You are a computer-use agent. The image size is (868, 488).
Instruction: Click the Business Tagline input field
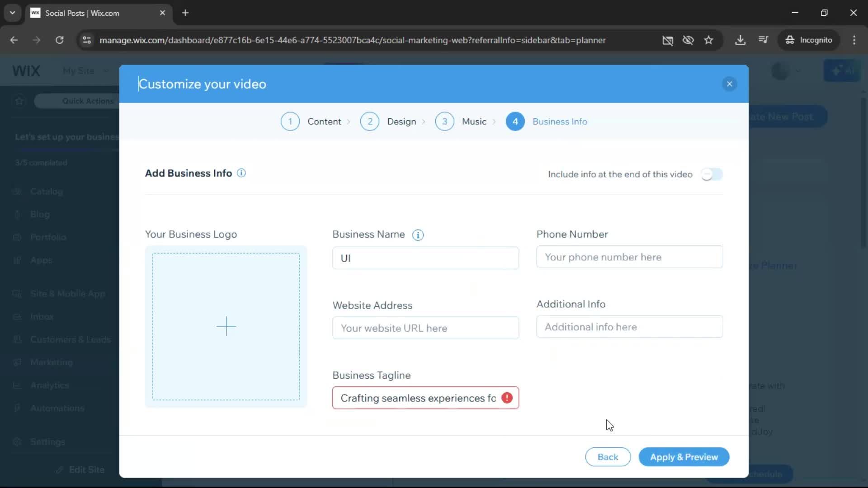(425, 398)
